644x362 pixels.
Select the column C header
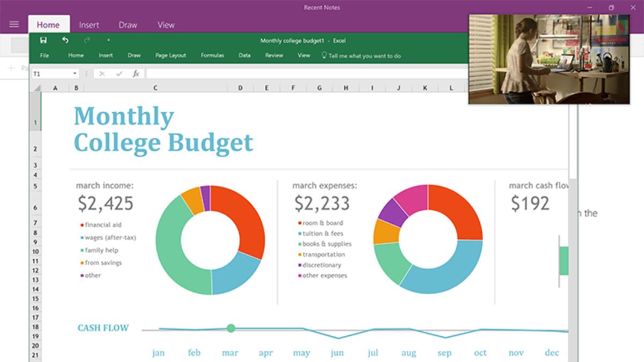pyautogui.click(x=156, y=88)
